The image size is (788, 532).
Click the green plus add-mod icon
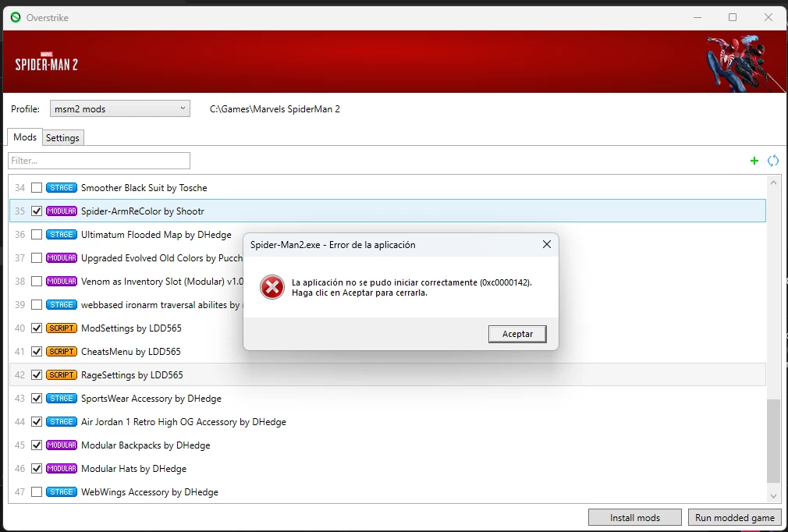click(x=754, y=161)
